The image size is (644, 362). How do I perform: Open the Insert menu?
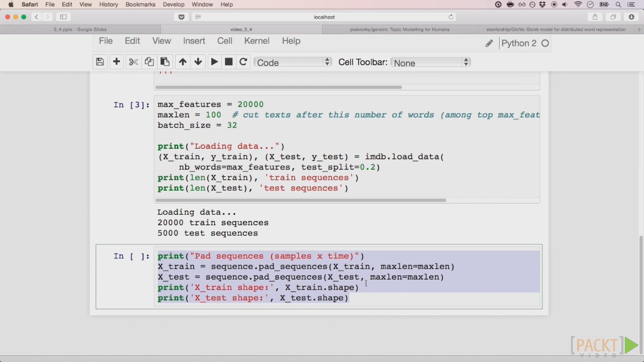pyautogui.click(x=194, y=41)
